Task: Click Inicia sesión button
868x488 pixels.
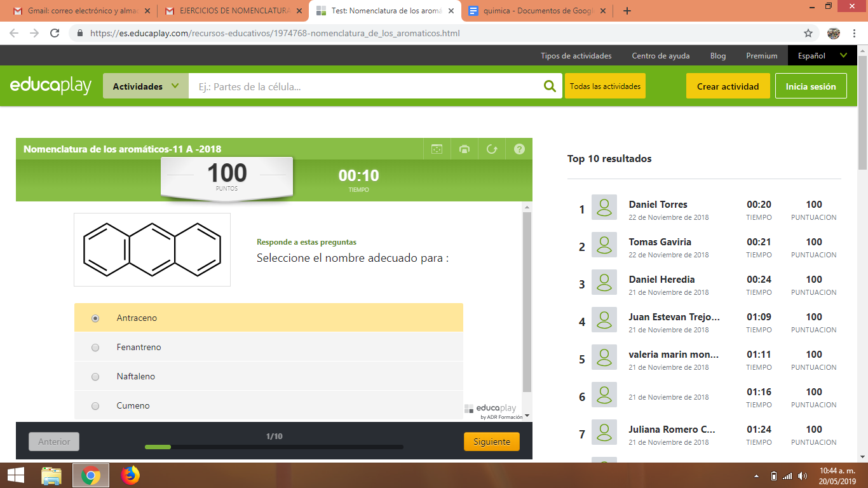Action: click(811, 86)
